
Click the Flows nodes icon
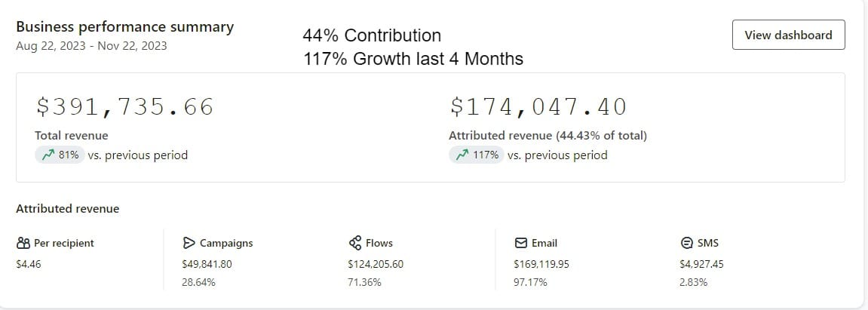355,243
